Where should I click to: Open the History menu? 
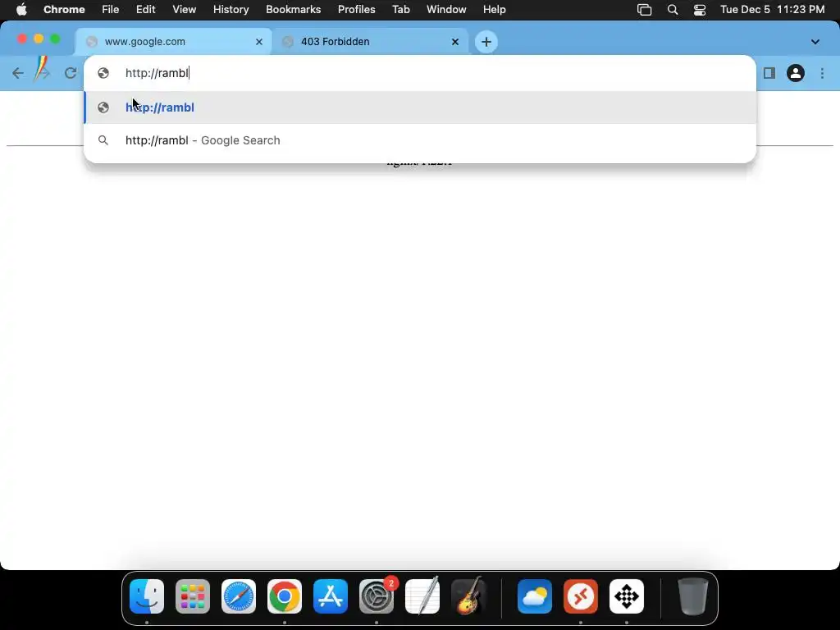pos(231,10)
